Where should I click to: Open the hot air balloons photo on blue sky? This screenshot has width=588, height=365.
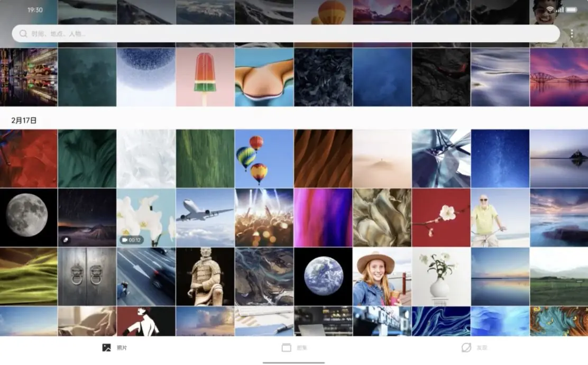[x=264, y=158]
